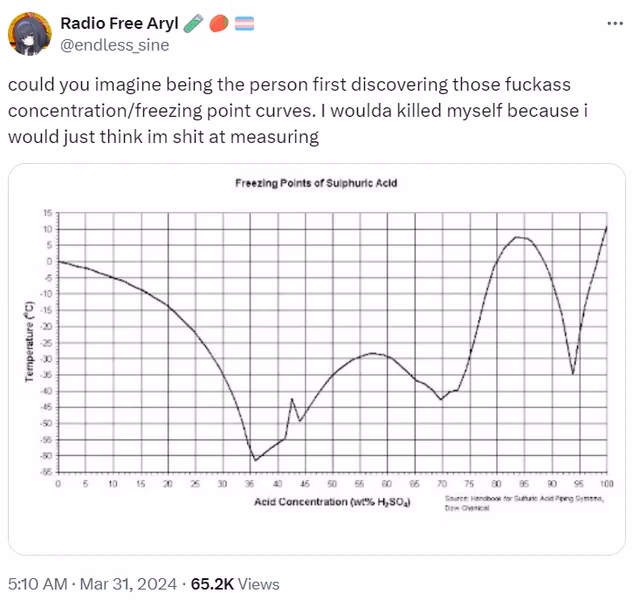The height and width of the screenshot is (607, 640).
Task: Click the tweet text about freezing point curves
Action: (x=298, y=111)
